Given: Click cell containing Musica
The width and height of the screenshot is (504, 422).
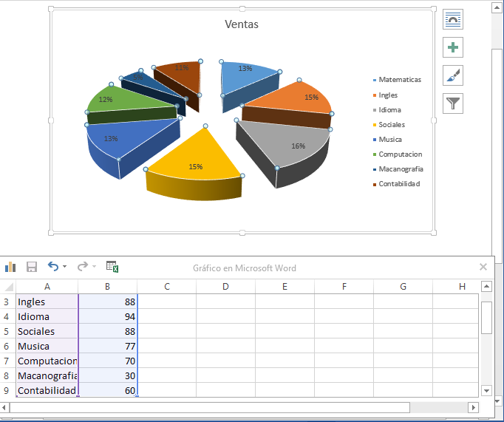Looking at the screenshot, I should pyautogui.click(x=47, y=346).
